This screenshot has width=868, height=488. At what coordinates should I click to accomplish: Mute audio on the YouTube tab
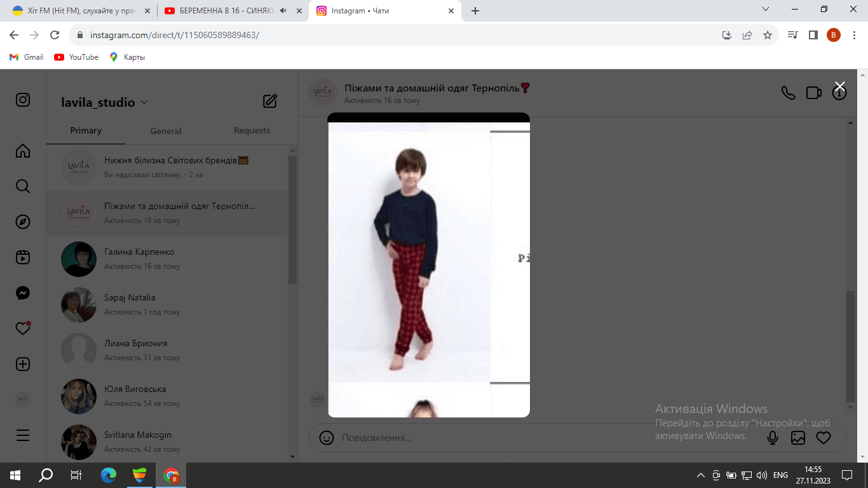283,11
